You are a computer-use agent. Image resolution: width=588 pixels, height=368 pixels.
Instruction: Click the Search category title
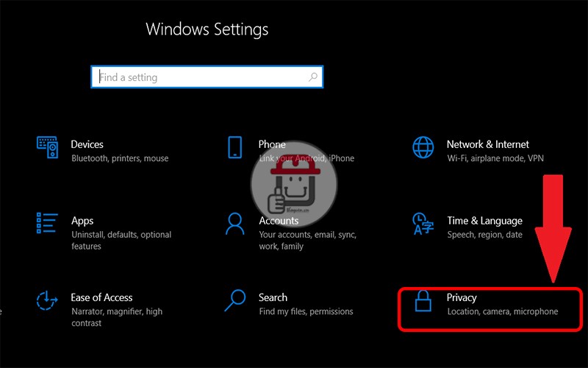pos(273,297)
